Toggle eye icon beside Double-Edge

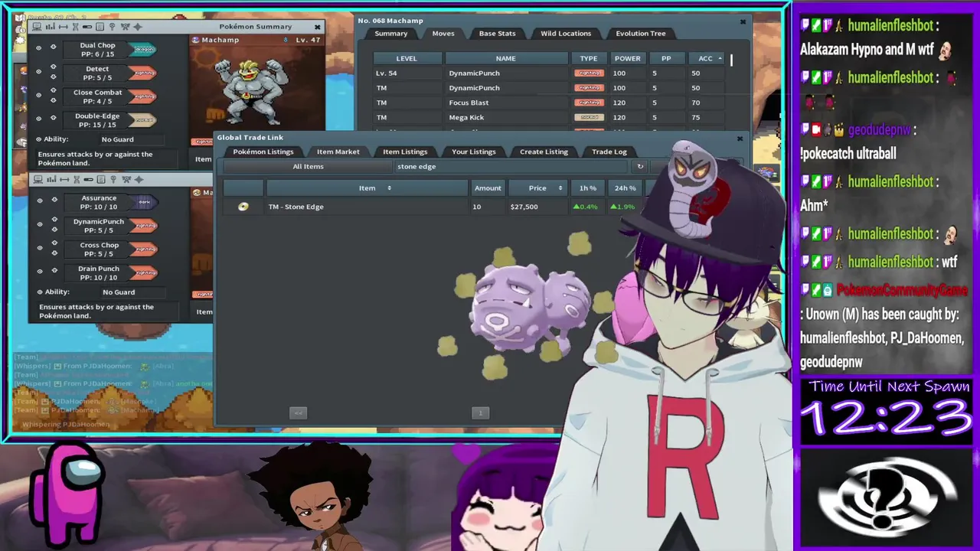coord(38,119)
